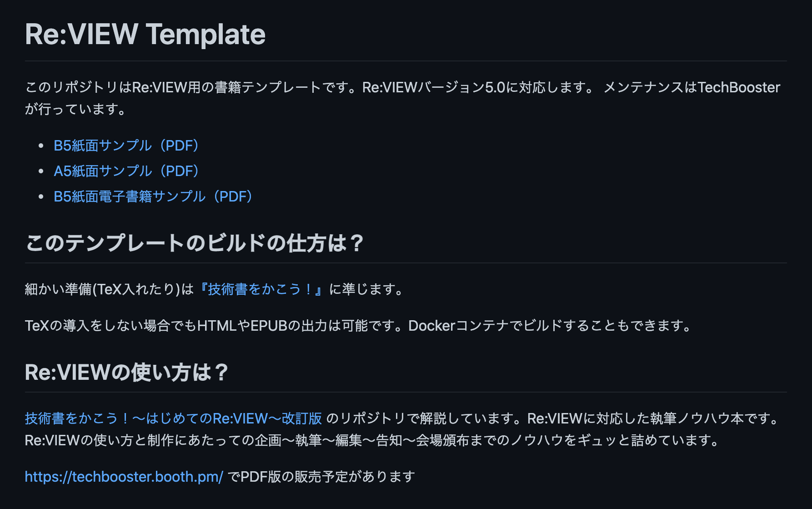
Task: Visit https://techbooster.booth.pm/ link
Action: point(124,477)
